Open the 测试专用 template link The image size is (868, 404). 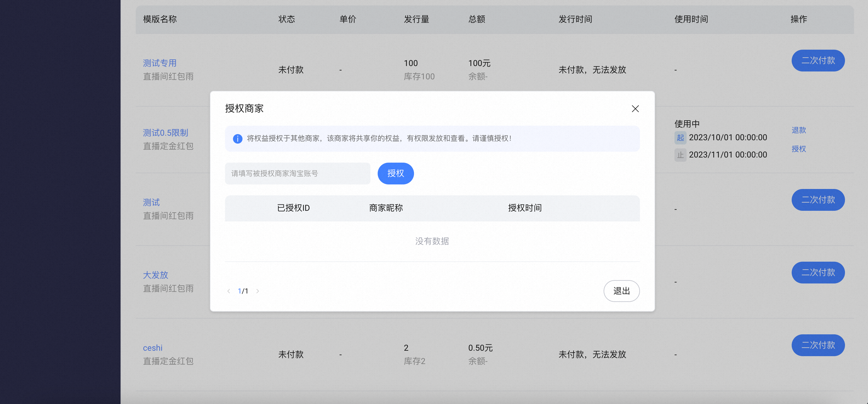[160, 63]
